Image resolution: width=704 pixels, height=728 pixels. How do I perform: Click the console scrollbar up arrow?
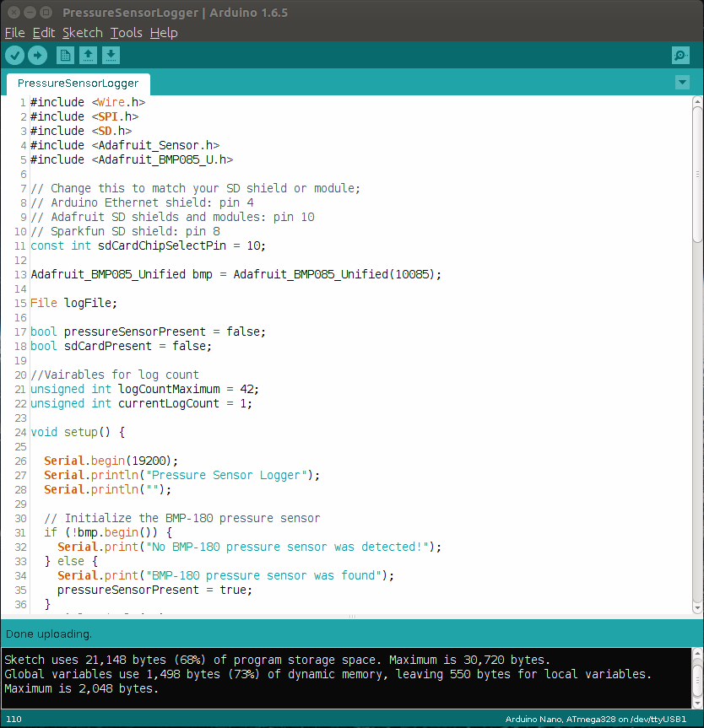(697, 653)
